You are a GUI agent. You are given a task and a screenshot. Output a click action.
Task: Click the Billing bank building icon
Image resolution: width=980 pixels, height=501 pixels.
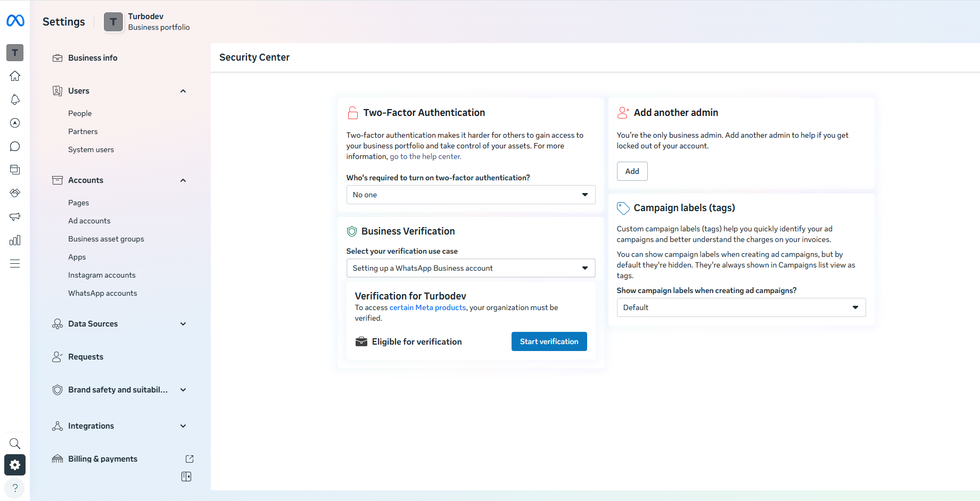(x=57, y=459)
